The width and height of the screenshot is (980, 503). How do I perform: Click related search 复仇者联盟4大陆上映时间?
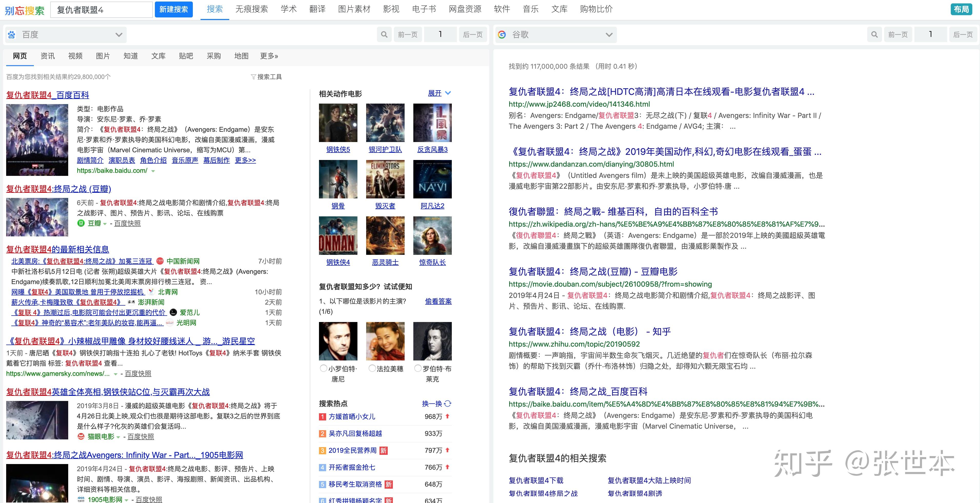(649, 480)
